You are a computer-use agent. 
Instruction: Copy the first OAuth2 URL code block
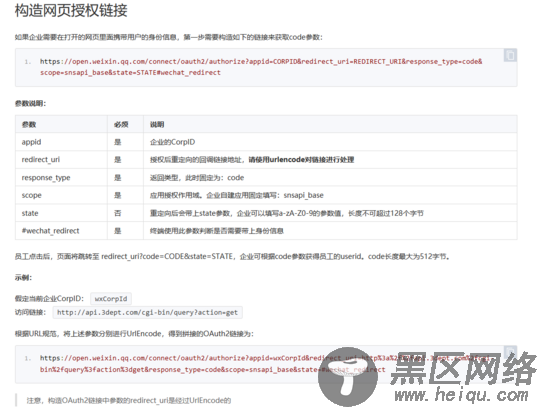pos(510,55)
